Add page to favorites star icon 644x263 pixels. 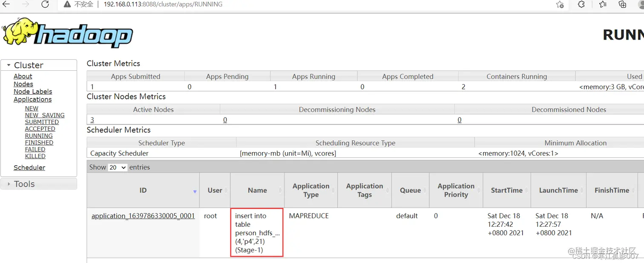click(x=560, y=4)
